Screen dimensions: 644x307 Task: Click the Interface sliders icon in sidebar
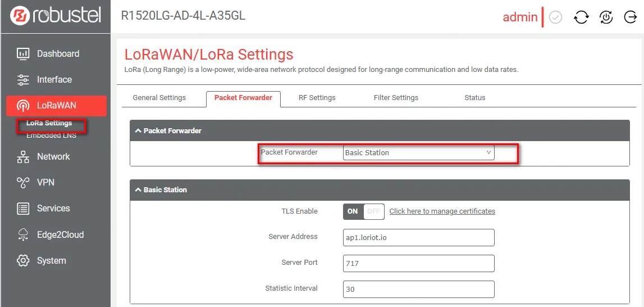[23, 80]
